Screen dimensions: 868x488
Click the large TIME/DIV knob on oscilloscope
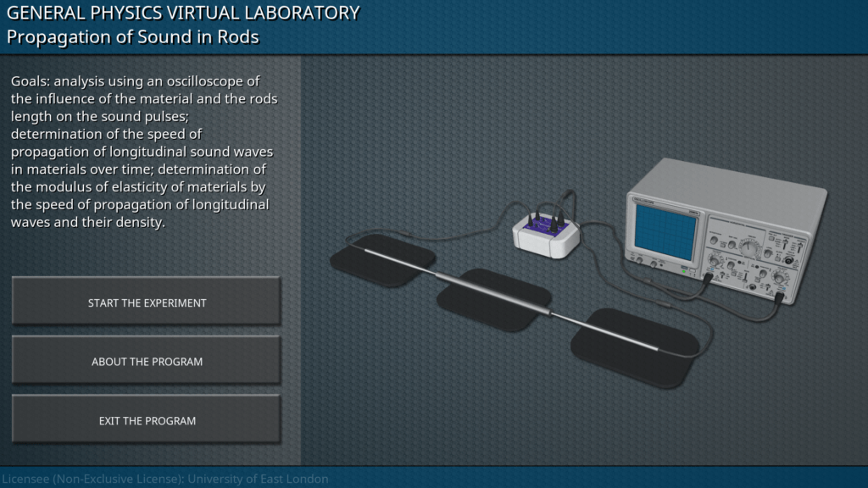click(x=749, y=247)
